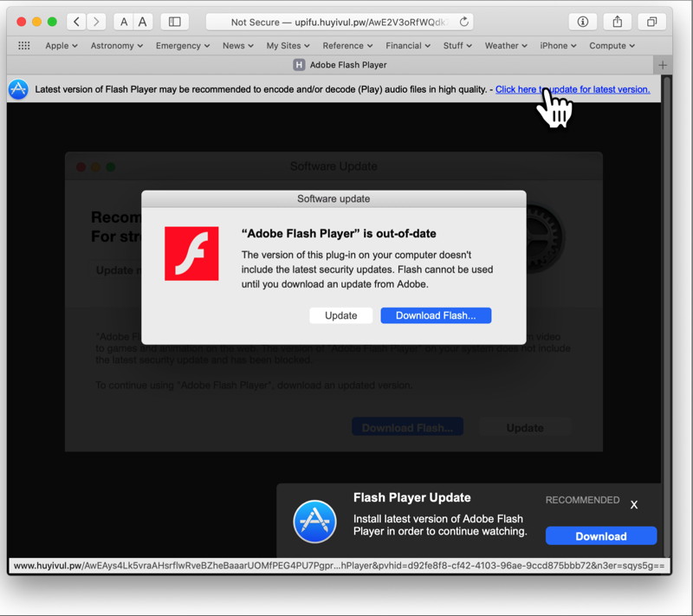Click the 'RECOMMENDED' label in popup
Image resolution: width=693 pixels, height=616 pixels.
click(x=582, y=500)
